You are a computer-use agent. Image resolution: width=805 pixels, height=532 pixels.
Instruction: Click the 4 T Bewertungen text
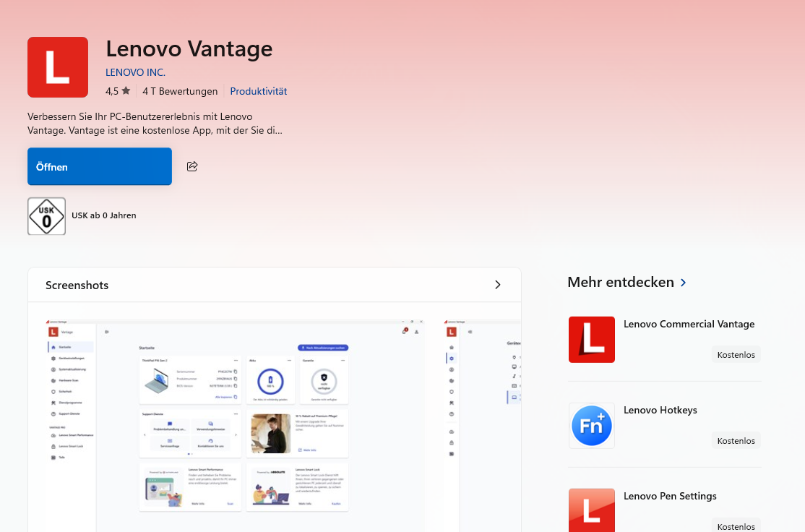click(180, 91)
